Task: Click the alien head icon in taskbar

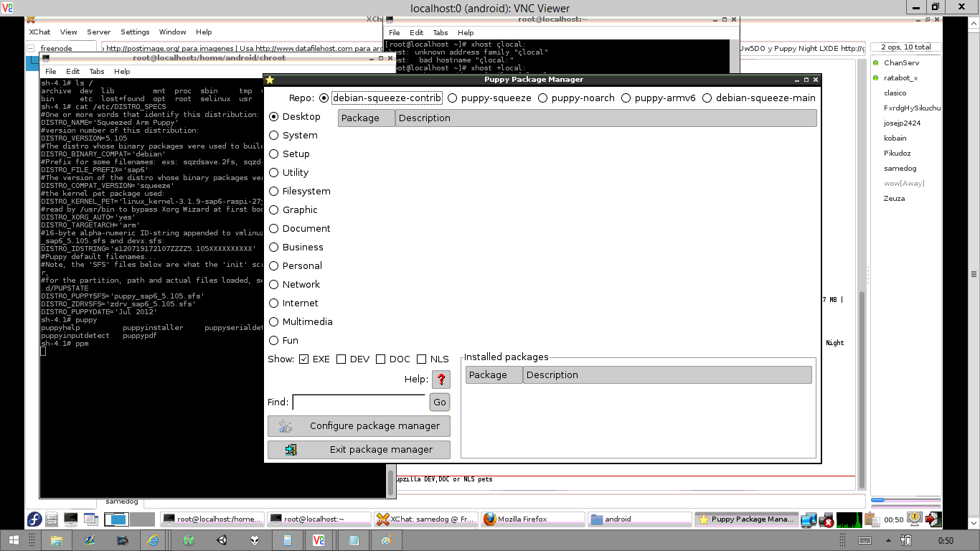Action: [x=255, y=540]
